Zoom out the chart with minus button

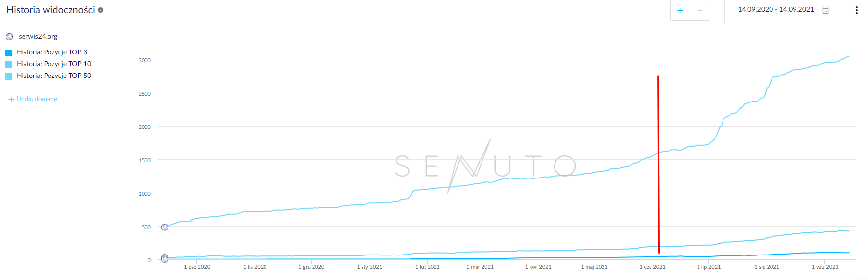coord(700,10)
